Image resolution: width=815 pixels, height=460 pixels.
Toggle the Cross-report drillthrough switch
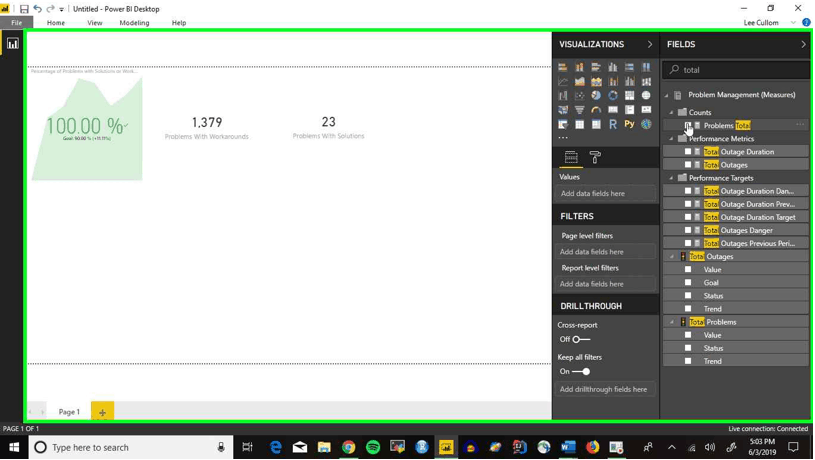click(581, 339)
